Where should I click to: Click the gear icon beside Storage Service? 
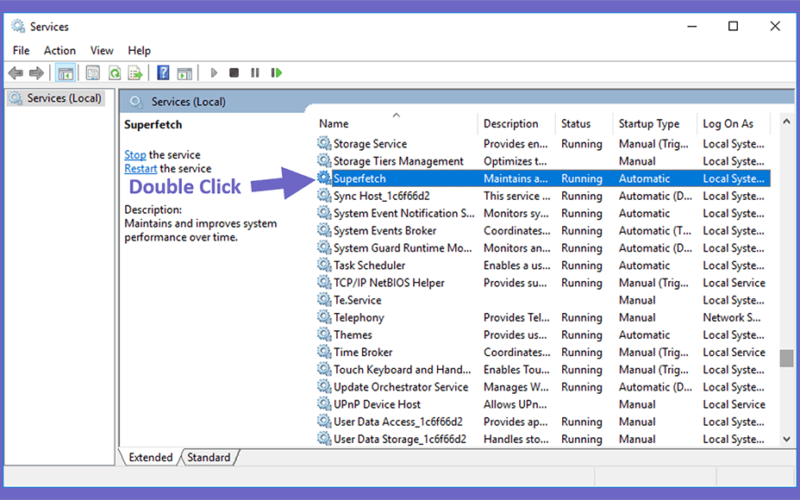pos(324,143)
